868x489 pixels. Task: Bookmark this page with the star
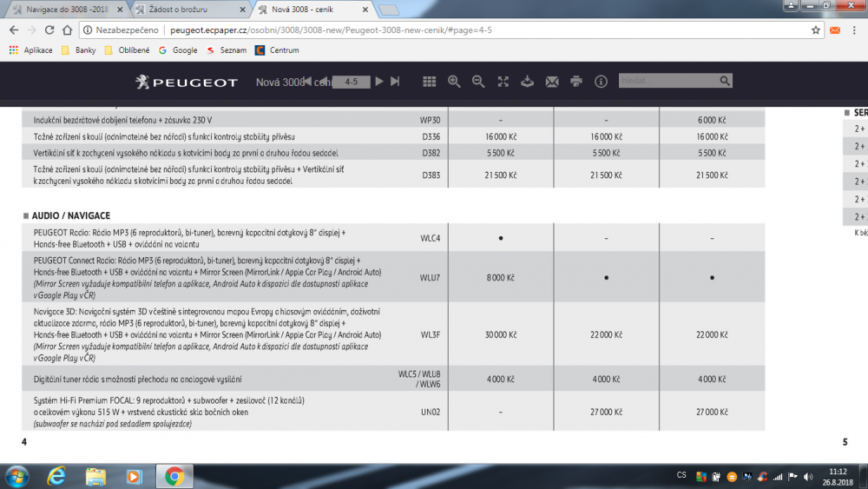815,30
